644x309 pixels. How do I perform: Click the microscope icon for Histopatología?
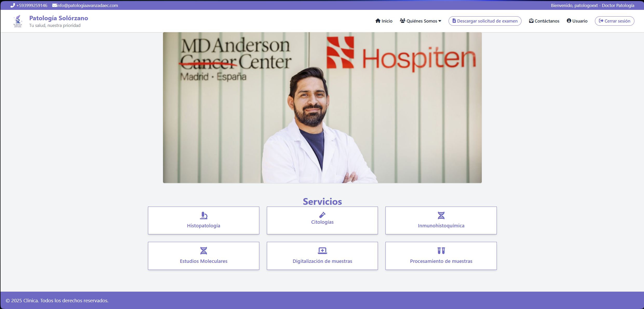(x=204, y=215)
